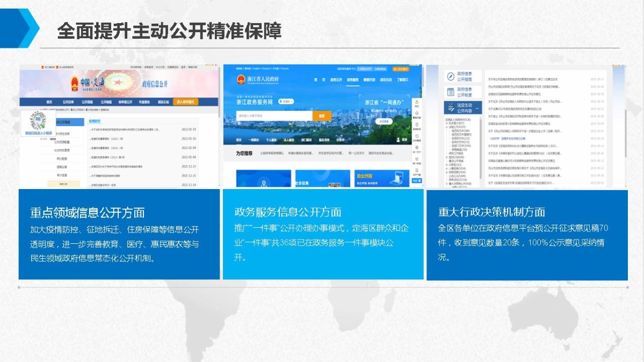Select 社会综合管理 in the left sidebar menu

coord(61,150)
